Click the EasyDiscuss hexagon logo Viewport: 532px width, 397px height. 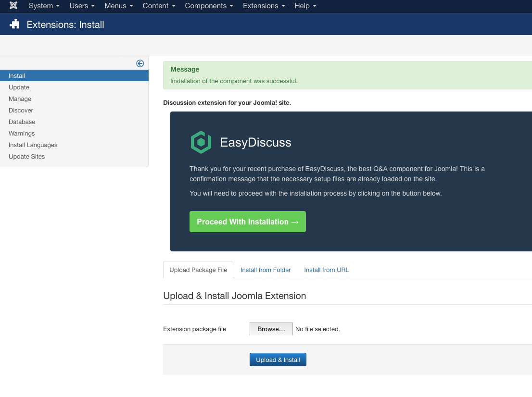[x=201, y=142]
